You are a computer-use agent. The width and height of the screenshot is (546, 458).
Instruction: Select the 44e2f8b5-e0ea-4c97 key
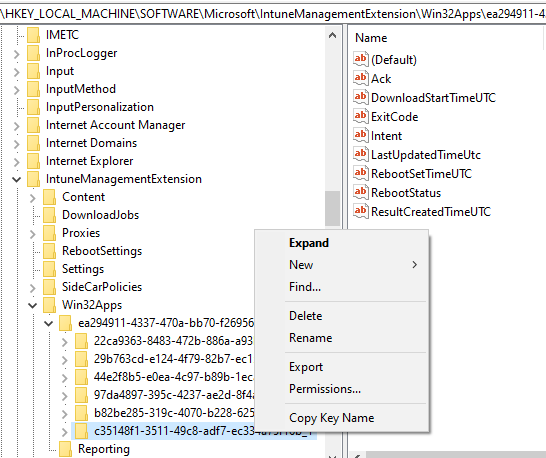pos(174,377)
